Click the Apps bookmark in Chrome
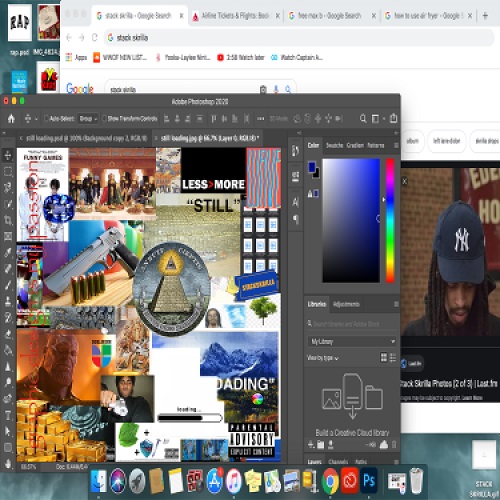500x500 pixels. click(x=76, y=57)
